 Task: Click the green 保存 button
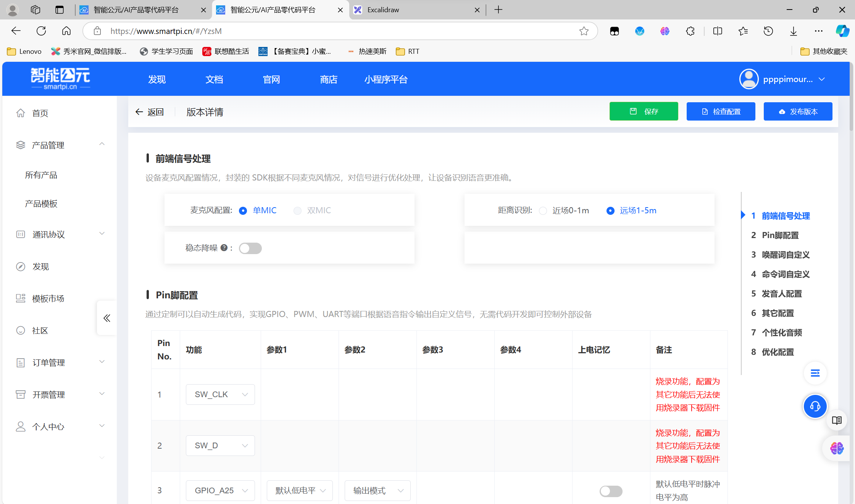tap(644, 111)
